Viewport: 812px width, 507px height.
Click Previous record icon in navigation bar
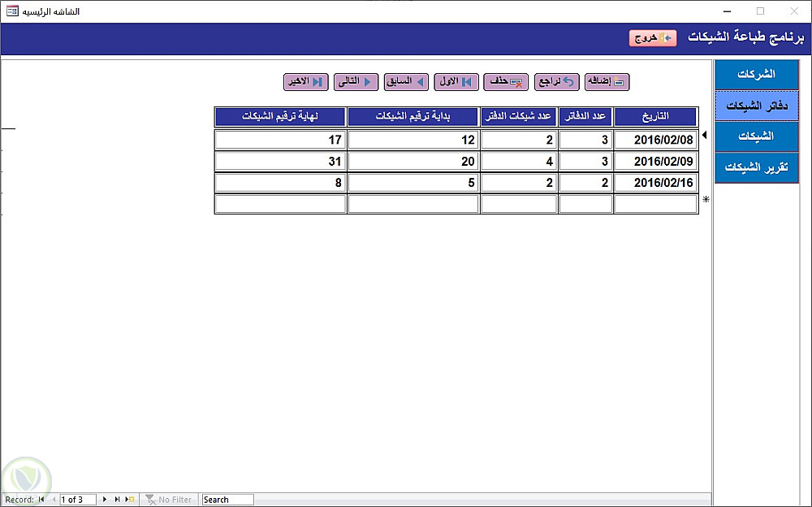click(x=54, y=500)
